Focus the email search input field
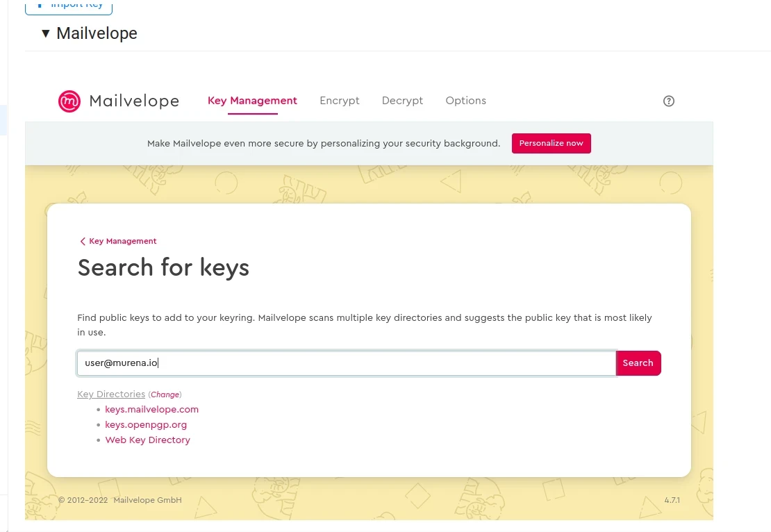The width and height of the screenshot is (771, 532). 347,363
